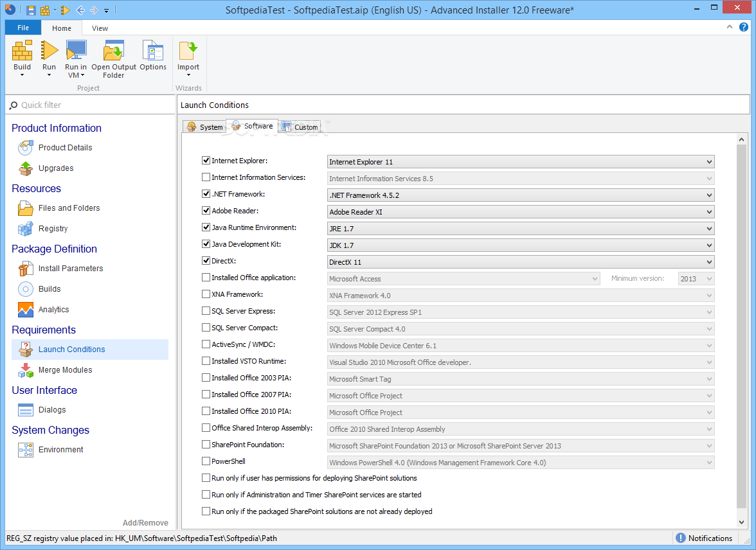Click the Product Information heading
This screenshot has height=550, width=756.
pyautogui.click(x=57, y=129)
